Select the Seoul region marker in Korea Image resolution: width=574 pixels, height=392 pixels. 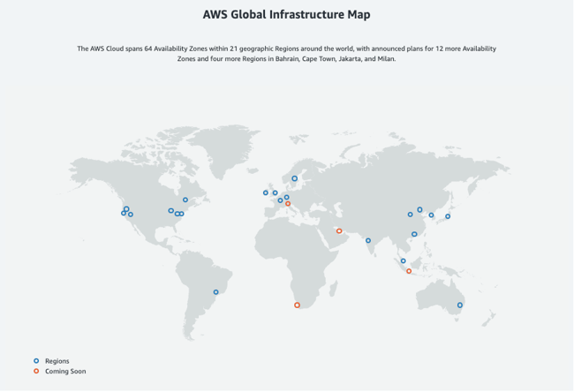coord(431,215)
